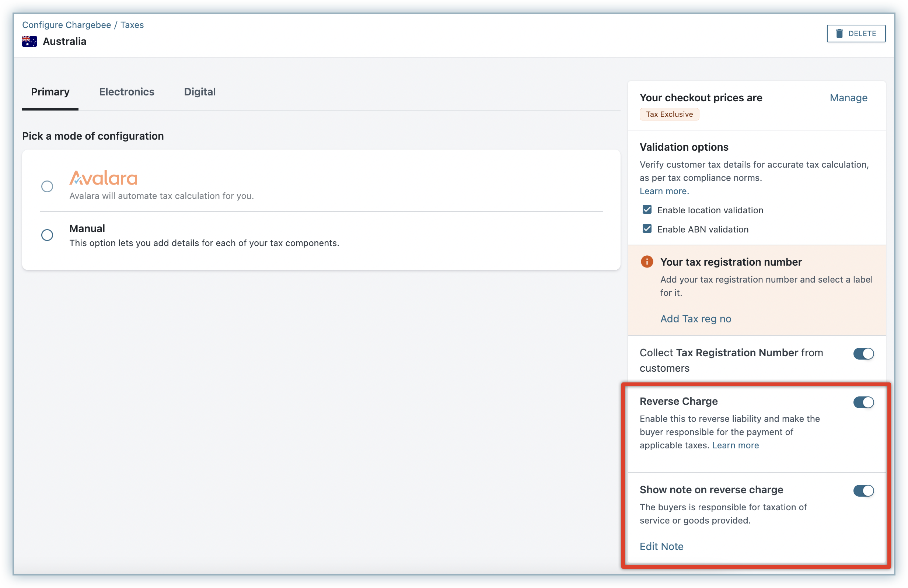This screenshot has width=908, height=588.
Task: Select the Manual configuration radio button
Action: point(47,235)
